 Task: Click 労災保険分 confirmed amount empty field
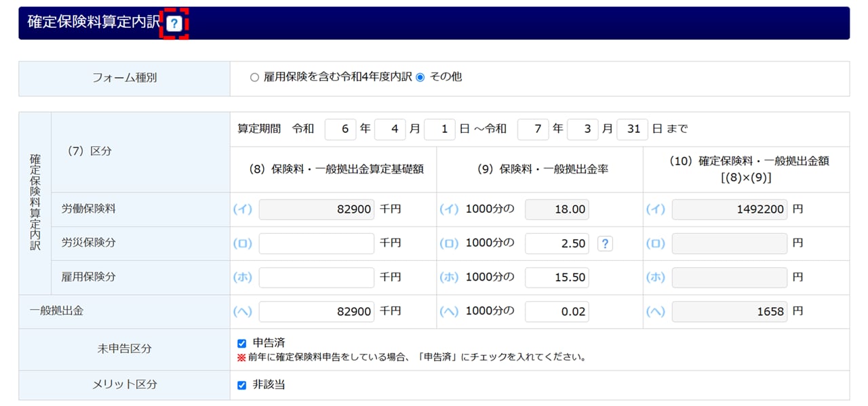tap(730, 243)
